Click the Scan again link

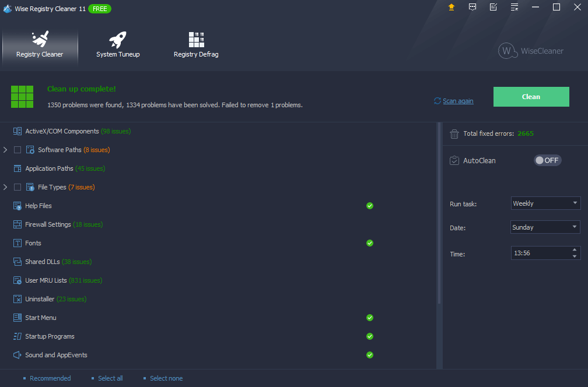[458, 101]
